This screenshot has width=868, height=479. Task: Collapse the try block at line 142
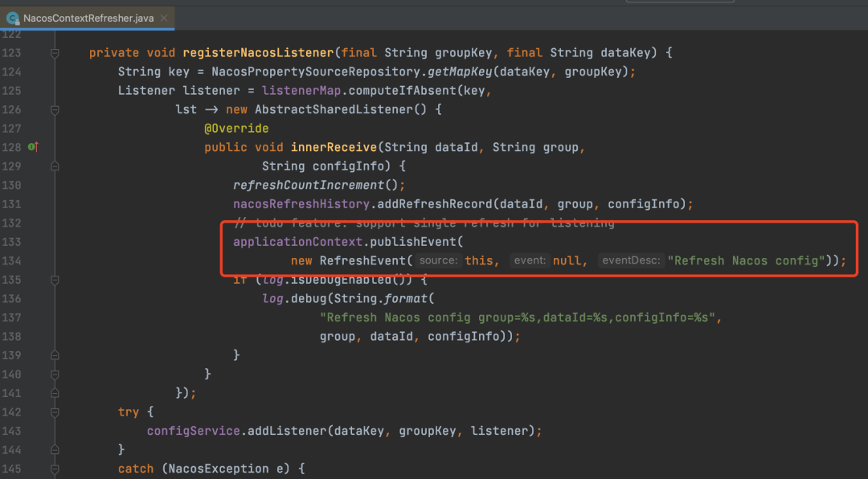[55, 412]
